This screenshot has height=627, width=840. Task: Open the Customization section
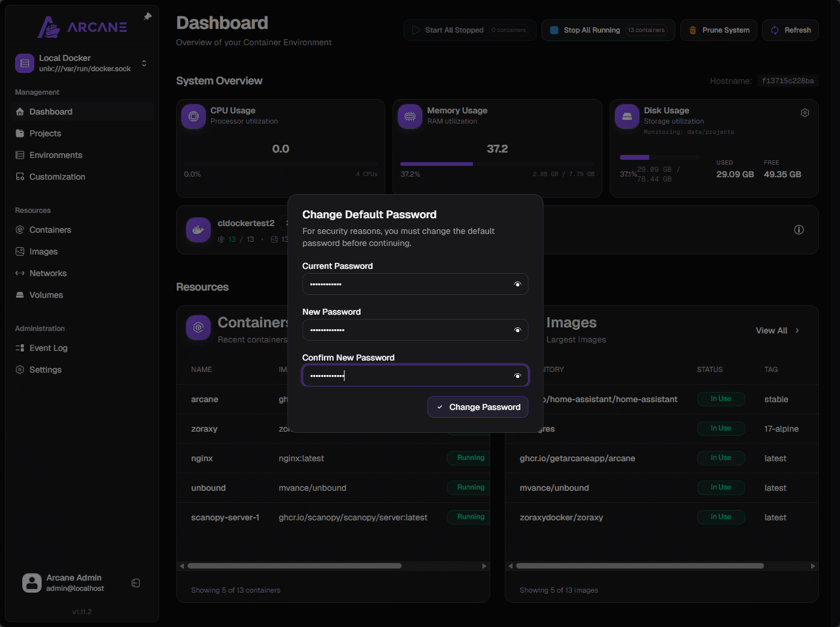pos(57,177)
